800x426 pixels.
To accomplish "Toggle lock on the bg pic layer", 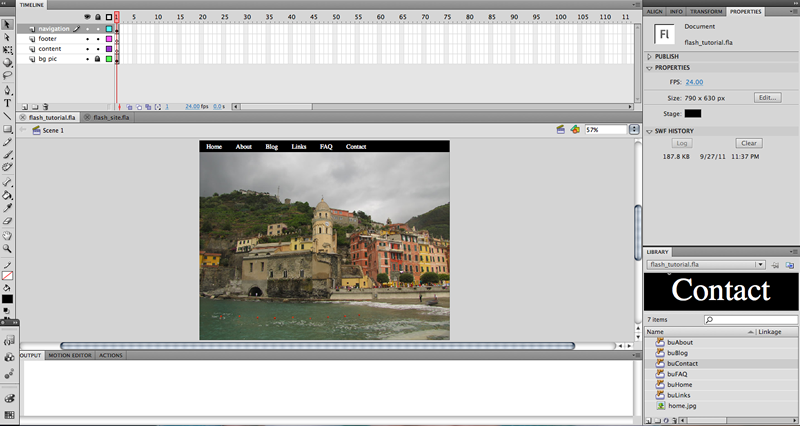I will [97, 59].
